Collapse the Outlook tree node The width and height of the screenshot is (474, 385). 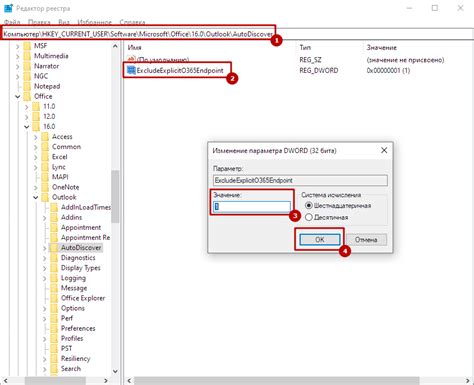point(36,197)
